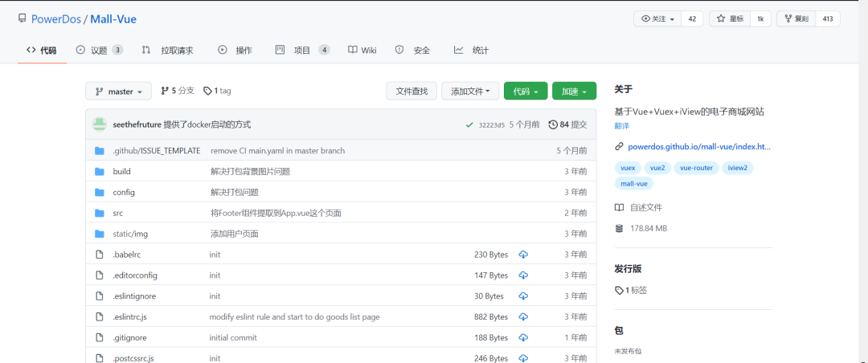868x363 pixels.
Task: Open the Mall-Vue repository link
Action: click(x=113, y=19)
